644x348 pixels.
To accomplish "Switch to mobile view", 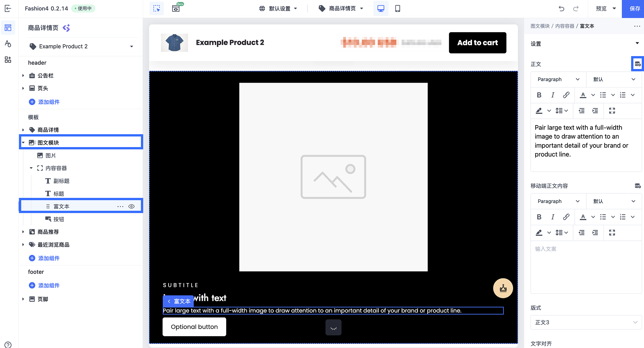I will coord(397,8).
